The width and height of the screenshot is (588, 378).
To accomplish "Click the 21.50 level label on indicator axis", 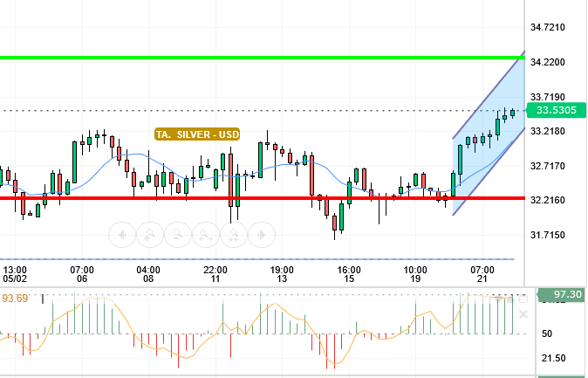I will [x=553, y=358].
